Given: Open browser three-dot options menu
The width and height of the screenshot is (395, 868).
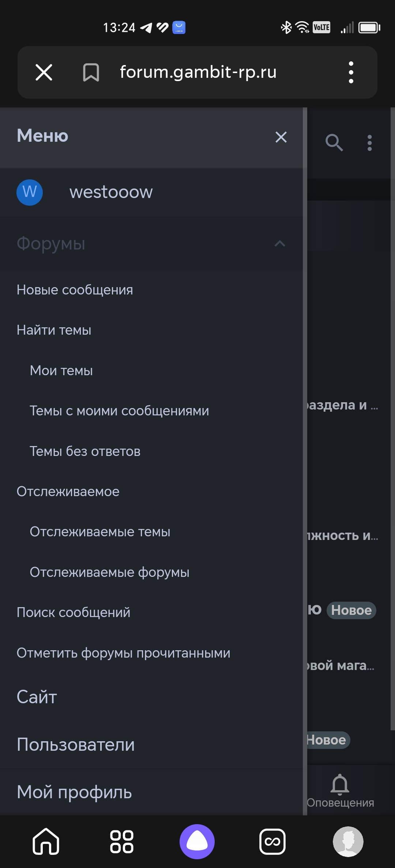Looking at the screenshot, I should 351,72.
